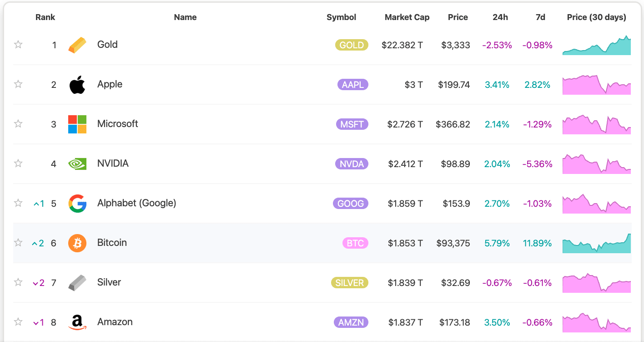This screenshot has width=644, height=342.
Task: Click the NVIDIA logo icon
Action: point(77,164)
